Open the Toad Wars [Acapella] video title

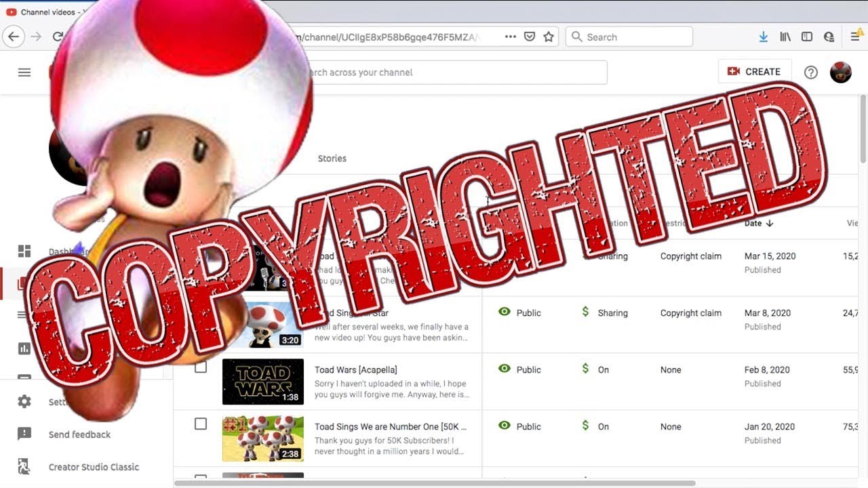356,369
